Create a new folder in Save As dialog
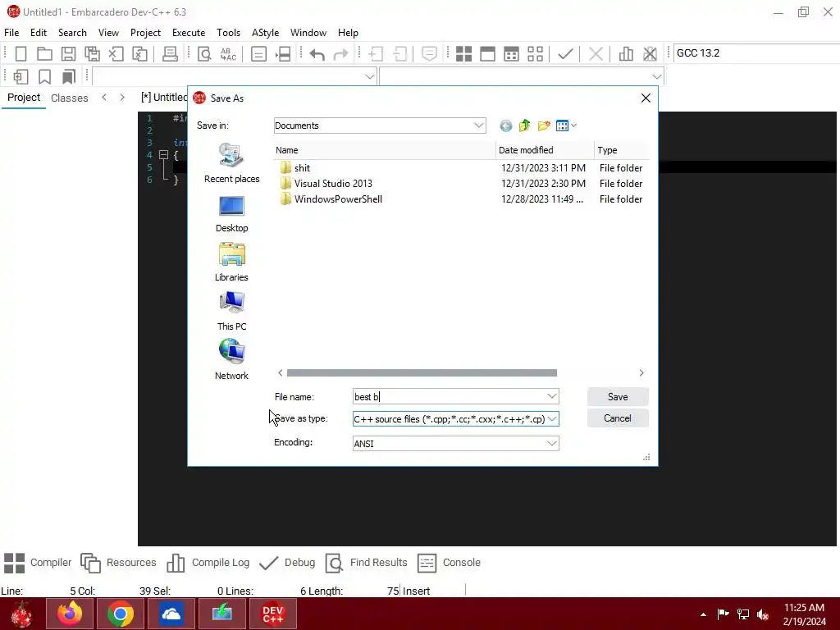This screenshot has height=630, width=840. tap(544, 126)
